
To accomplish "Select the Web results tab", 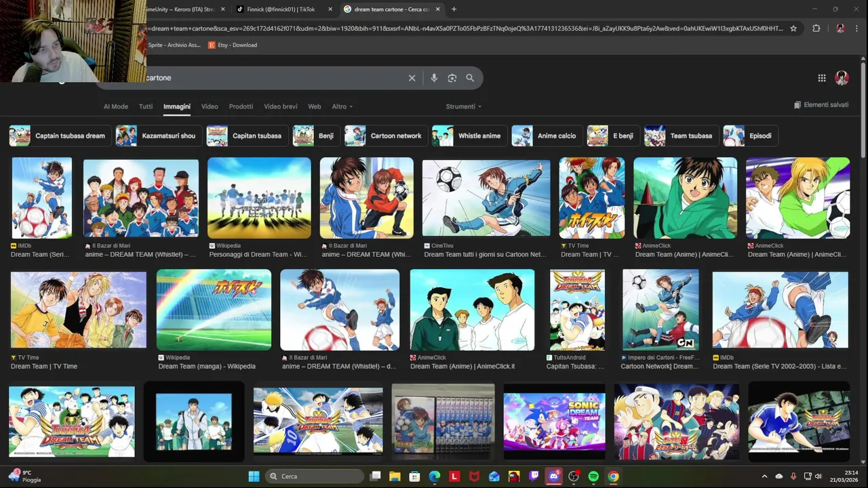I will click(x=315, y=106).
